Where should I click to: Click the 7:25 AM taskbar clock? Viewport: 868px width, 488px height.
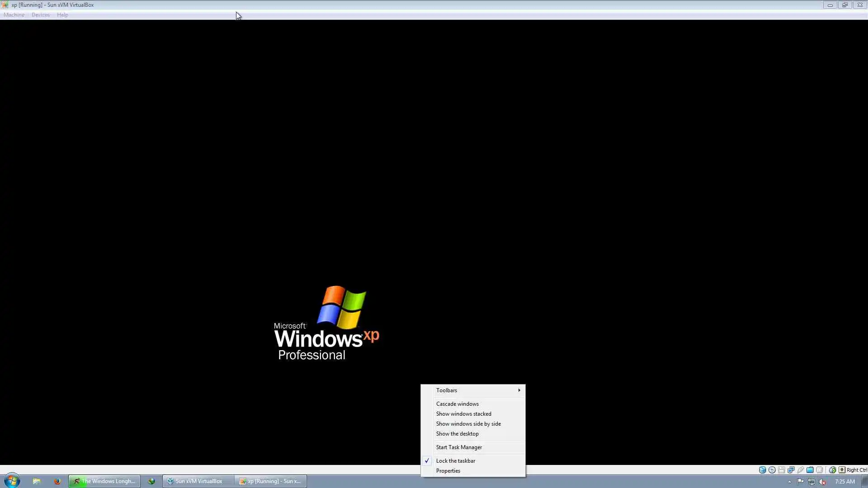click(844, 482)
